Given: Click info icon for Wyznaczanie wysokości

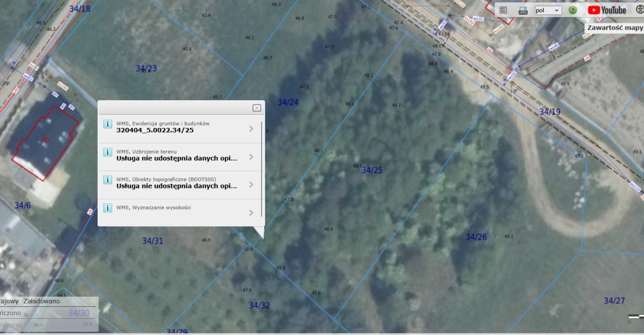Looking at the screenshot, I should click(107, 208).
